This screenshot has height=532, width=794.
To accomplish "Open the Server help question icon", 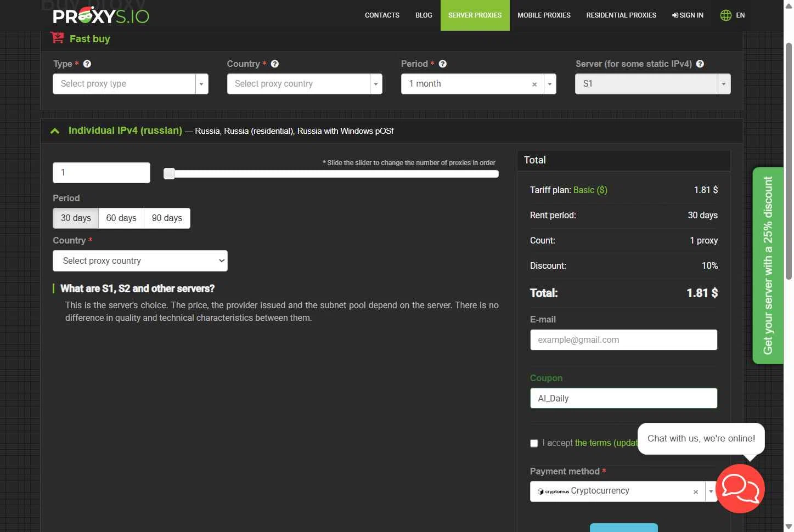I will tap(700, 64).
